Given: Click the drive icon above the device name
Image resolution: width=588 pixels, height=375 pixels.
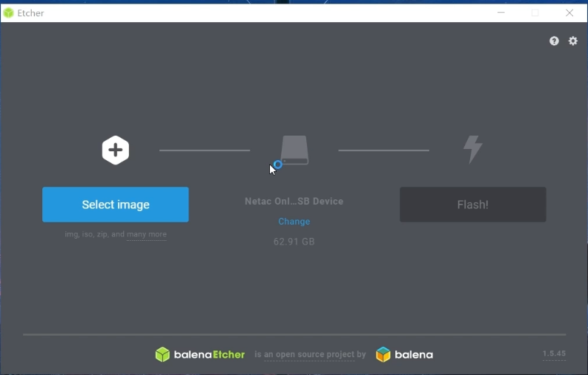Looking at the screenshot, I should [x=294, y=150].
